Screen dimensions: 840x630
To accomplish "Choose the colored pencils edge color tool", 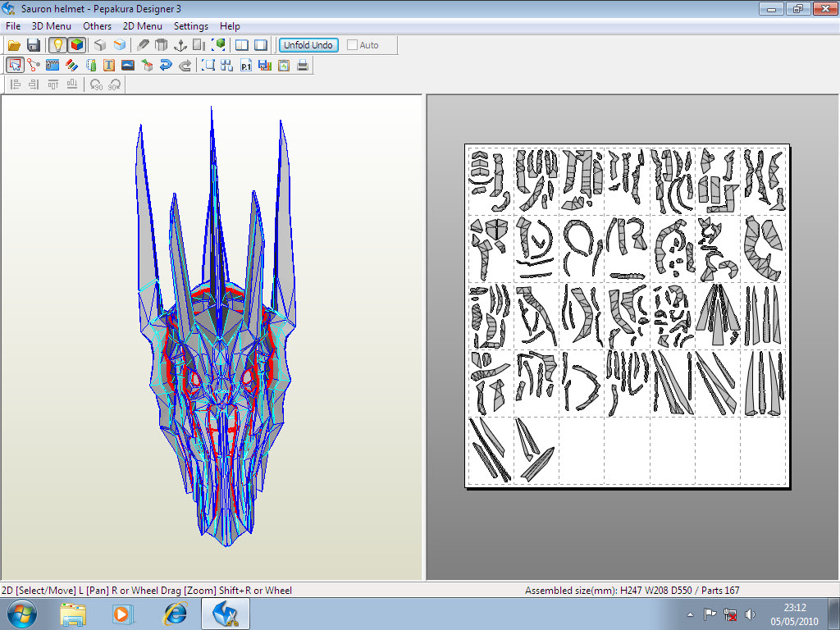I will click(71, 66).
